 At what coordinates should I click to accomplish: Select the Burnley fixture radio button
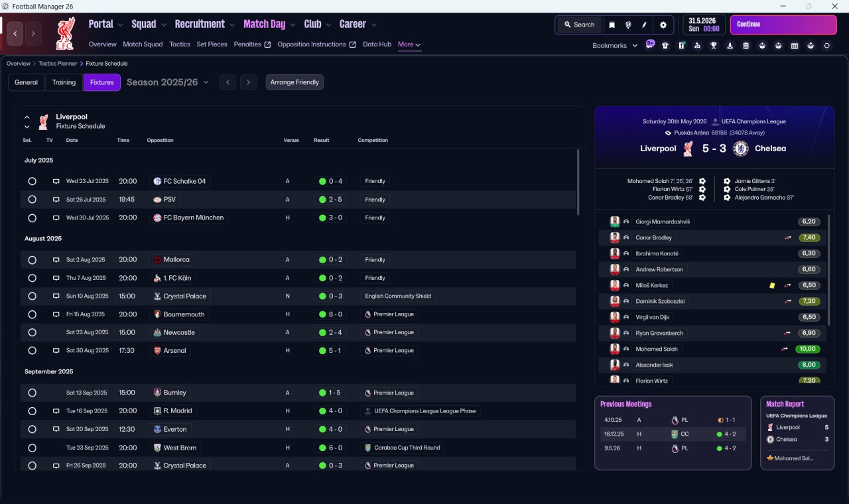[x=32, y=393]
